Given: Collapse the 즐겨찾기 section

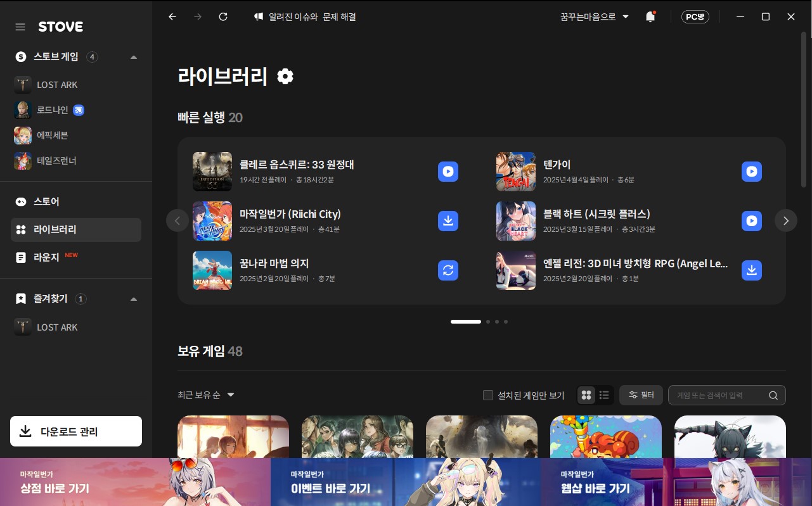Looking at the screenshot, I should pos(134,299).
